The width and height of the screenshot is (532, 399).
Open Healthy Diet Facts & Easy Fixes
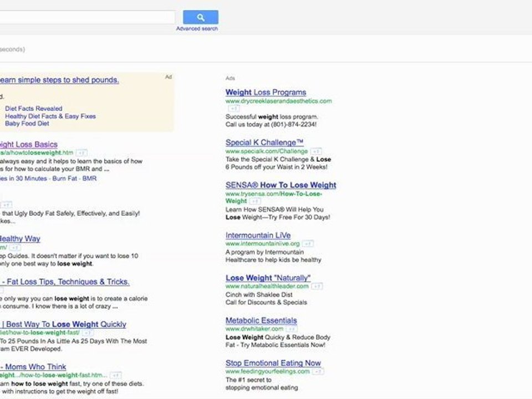click(x=50, y=116)
